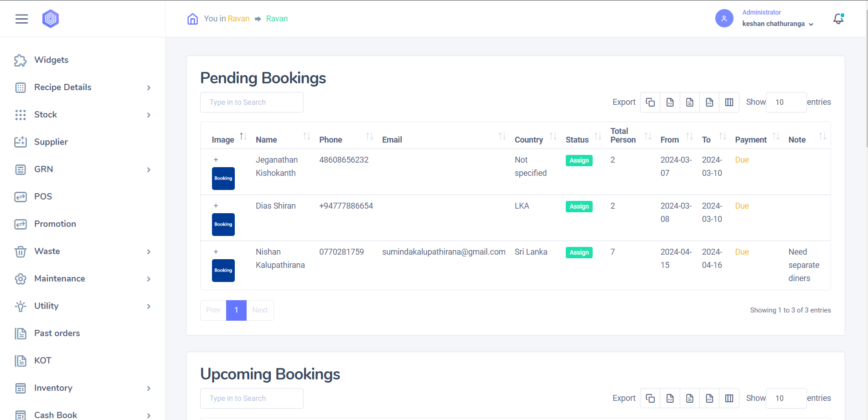This screenshot has height=420, width=868.
Task: Expand the Recipe Details submenu
Action: tap(149, 87)
